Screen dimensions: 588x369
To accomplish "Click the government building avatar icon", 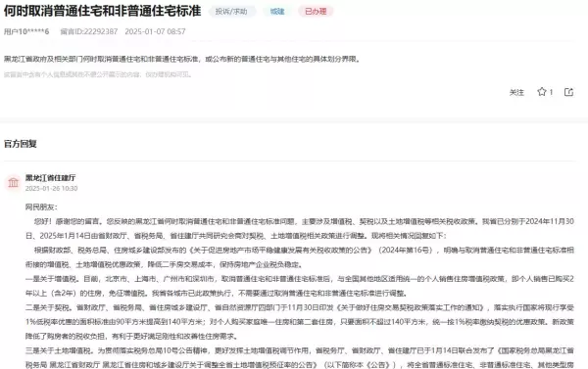I will 13,182.
